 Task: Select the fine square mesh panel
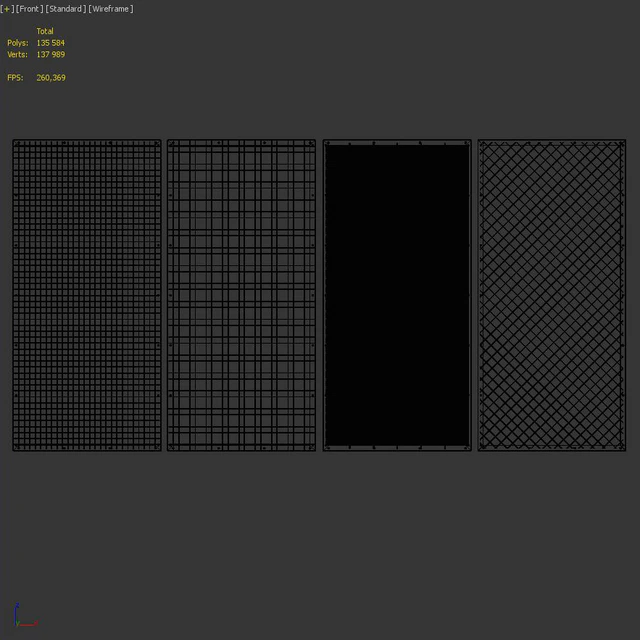click(x=87, y=295)
